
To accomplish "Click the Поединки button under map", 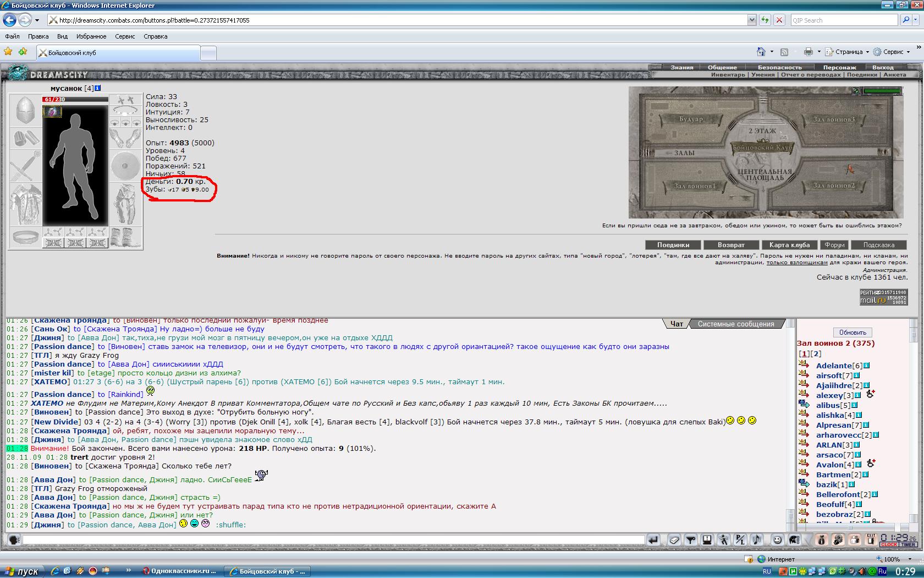I will [x=673, y=245].
